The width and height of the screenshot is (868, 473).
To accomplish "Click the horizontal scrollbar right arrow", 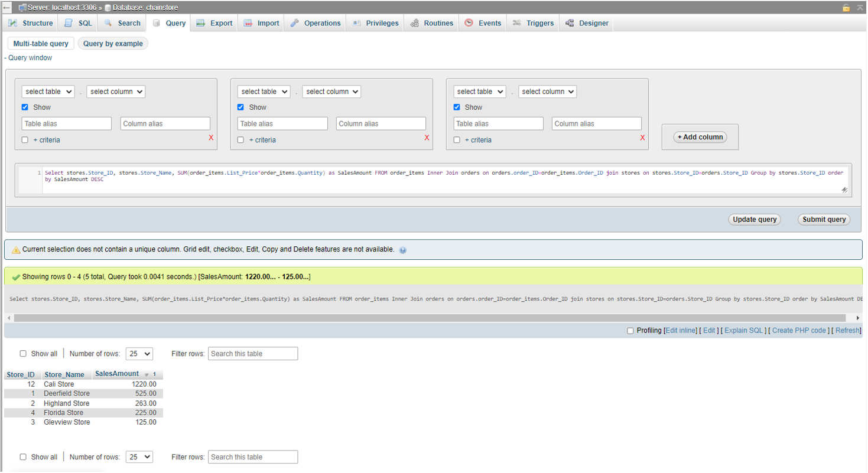I will [858, 318].
